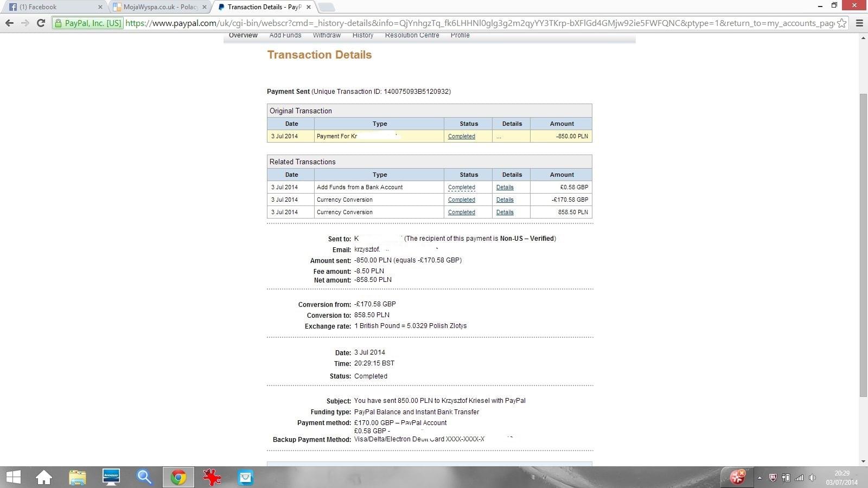Open Overview in PayPal navigation
868x488 pixels.
[243, 35]
